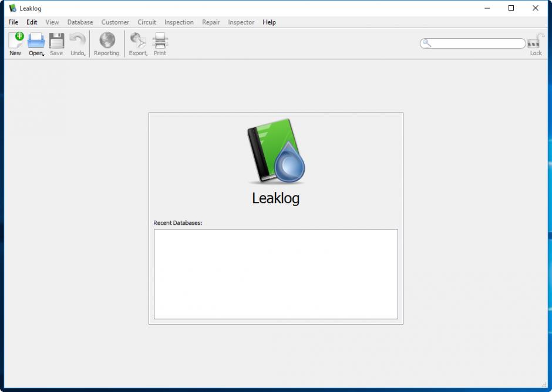The height and width of the screenshot is (392, 552).
Task: Open the Inspector menu
Action: pyautogui.click(x=241, y=22)
